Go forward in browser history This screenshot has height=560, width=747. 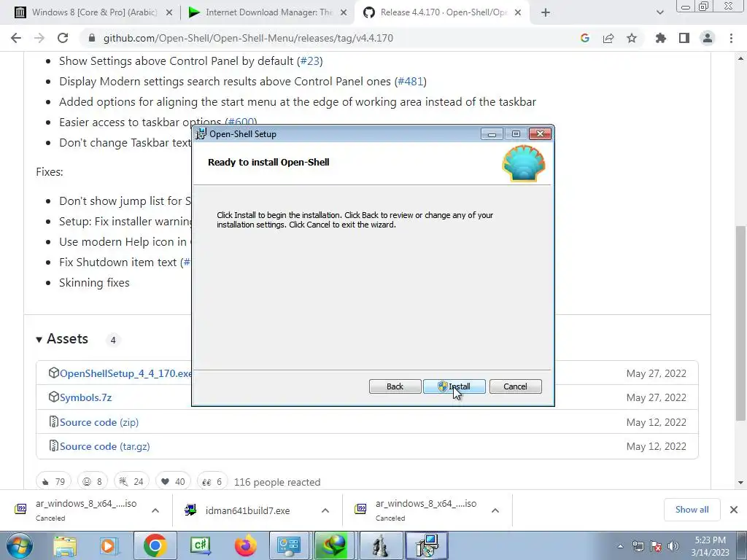click(x=39, y=38)
